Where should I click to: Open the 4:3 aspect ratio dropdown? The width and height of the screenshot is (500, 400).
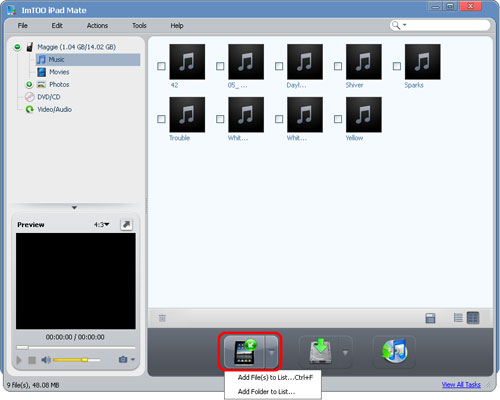(101, 225)
